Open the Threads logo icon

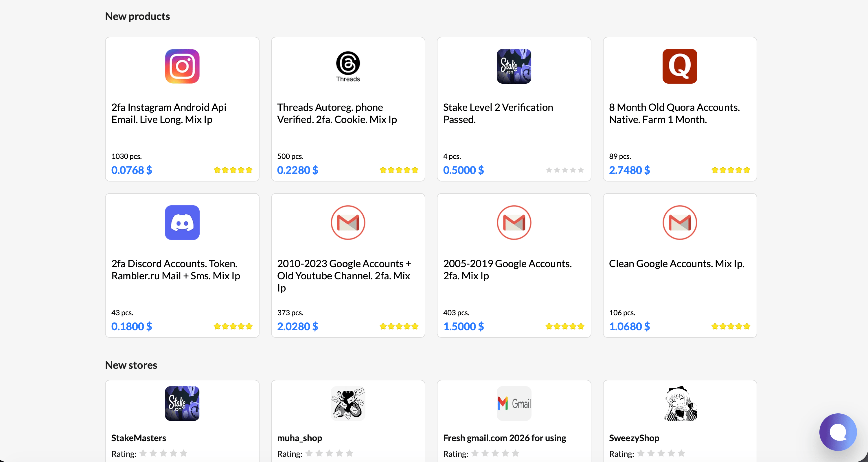coord(348,66)
